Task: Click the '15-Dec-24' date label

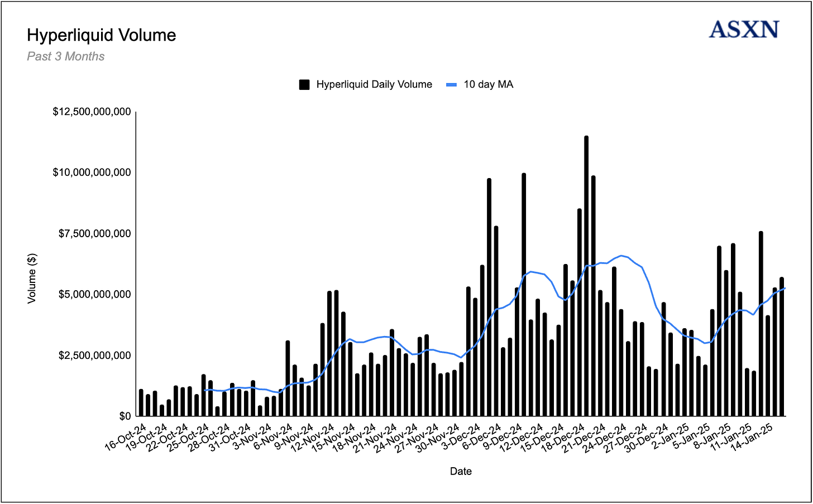Action: [x=543, y=437]
